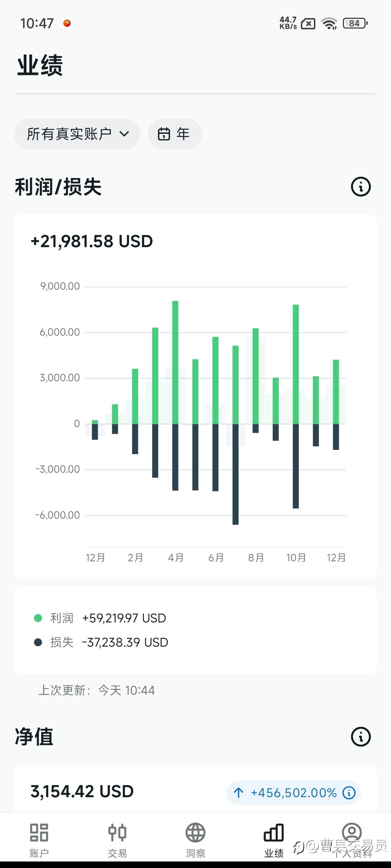The height and width of the screenshot is (868, 391).
Task: Tap the battery indicator in status bar
Action: pyautogui.click(x=355, y=24)
